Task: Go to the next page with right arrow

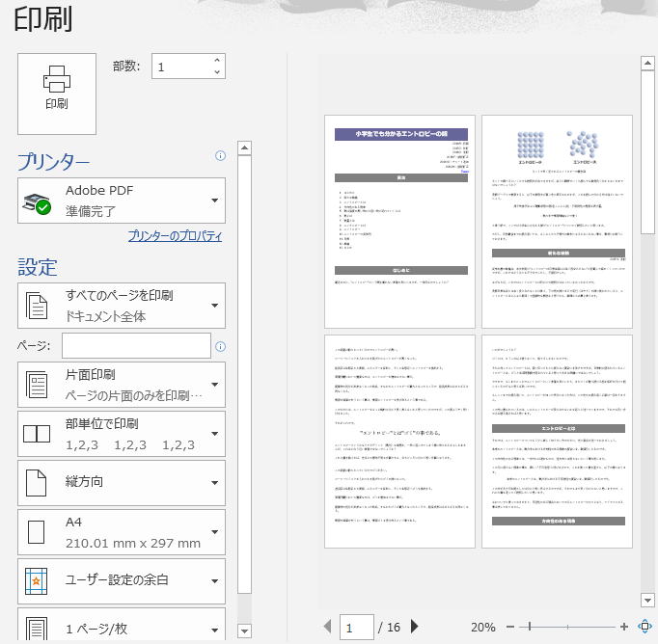Action: 415,627
